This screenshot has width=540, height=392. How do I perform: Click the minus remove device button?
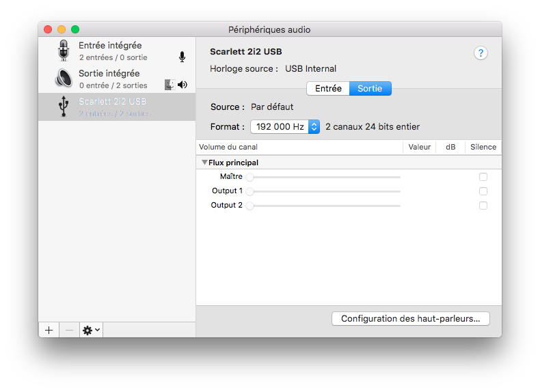coord(69,330)
